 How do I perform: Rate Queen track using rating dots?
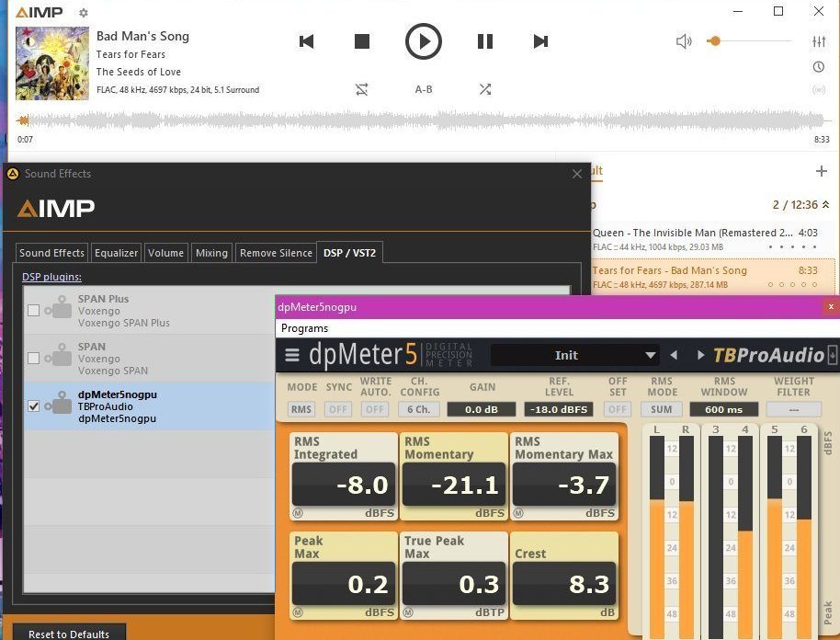point(792,247)
